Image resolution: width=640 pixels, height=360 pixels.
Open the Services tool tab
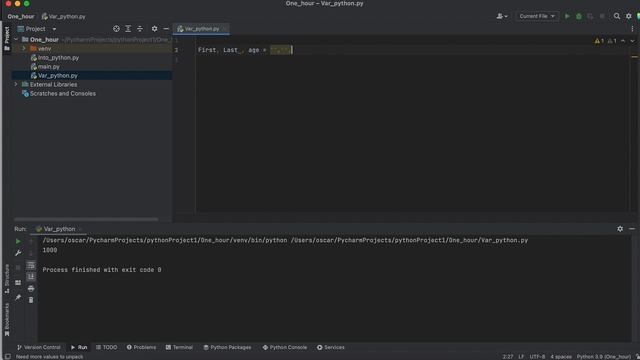pos(331,347)
